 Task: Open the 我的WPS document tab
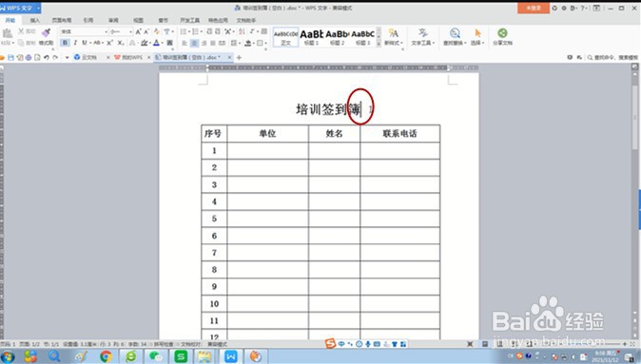[x=132, y=58]
